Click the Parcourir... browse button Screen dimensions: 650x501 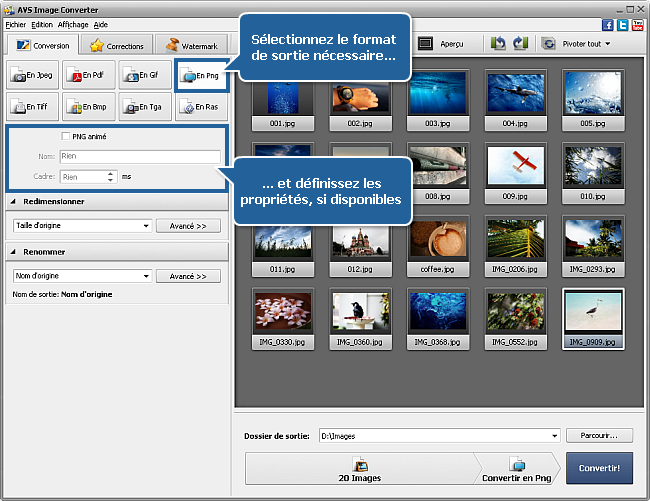[x=599, y=436]
